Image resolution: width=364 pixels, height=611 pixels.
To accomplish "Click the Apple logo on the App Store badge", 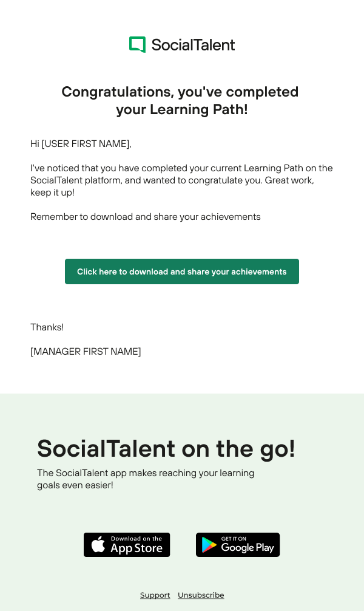I will 98,545.
